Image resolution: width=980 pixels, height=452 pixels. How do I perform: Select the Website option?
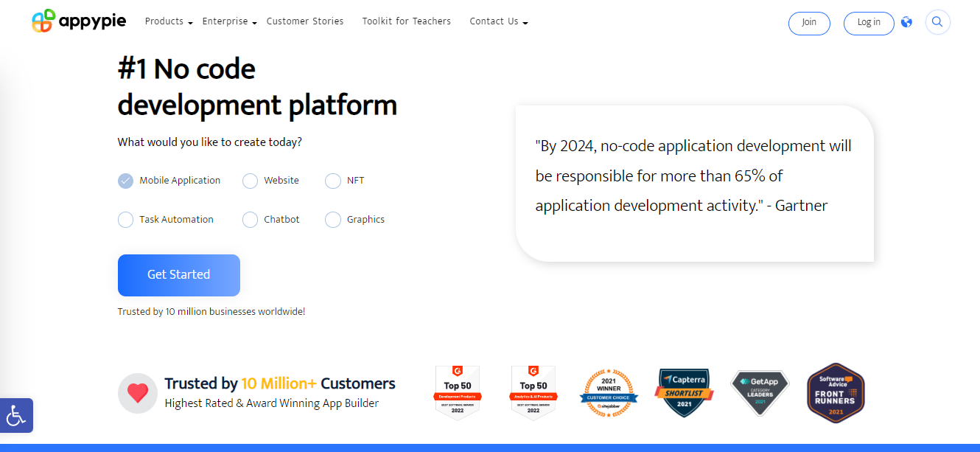click(270, 181)
